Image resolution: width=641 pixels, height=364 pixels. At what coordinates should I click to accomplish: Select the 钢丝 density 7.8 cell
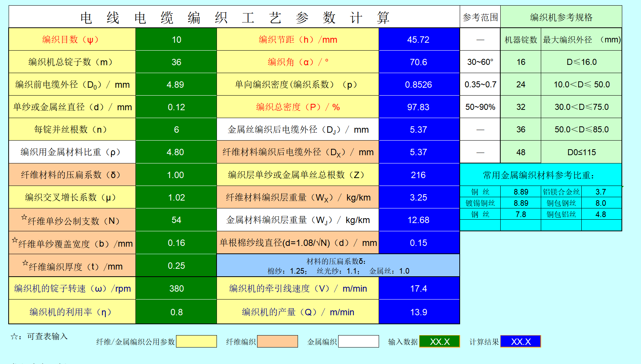point(521,214)
